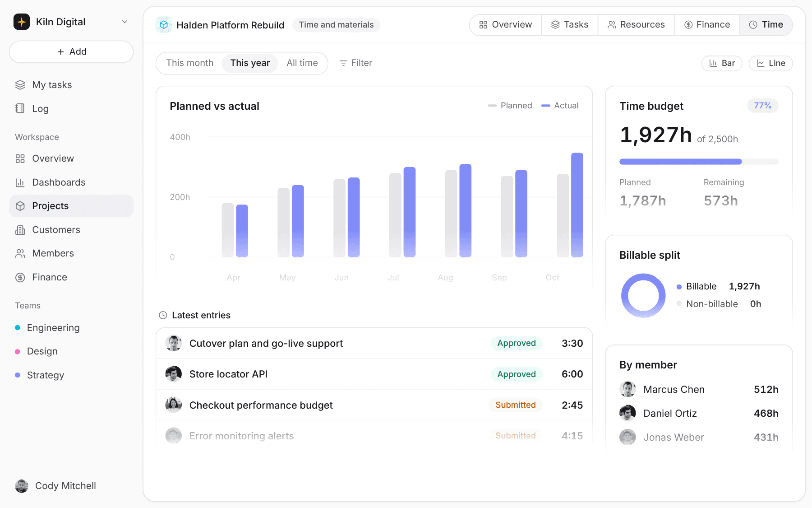Switch chart to Line view
This screenshot has width=812, height=508.
770,63
